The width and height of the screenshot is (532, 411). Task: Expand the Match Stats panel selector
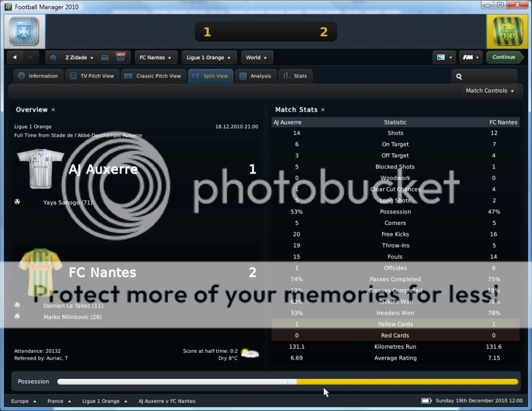[323, 110]
